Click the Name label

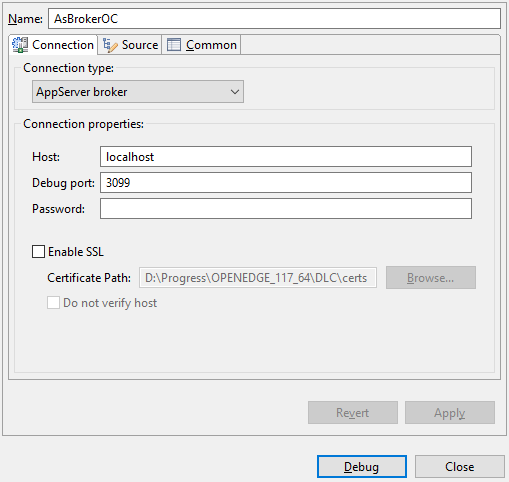(x=25, y=19)
